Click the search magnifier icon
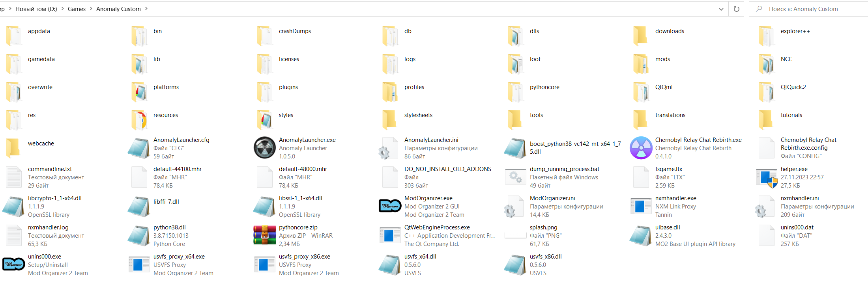This screenshot has width=868, height=296. tap(758, 9)
